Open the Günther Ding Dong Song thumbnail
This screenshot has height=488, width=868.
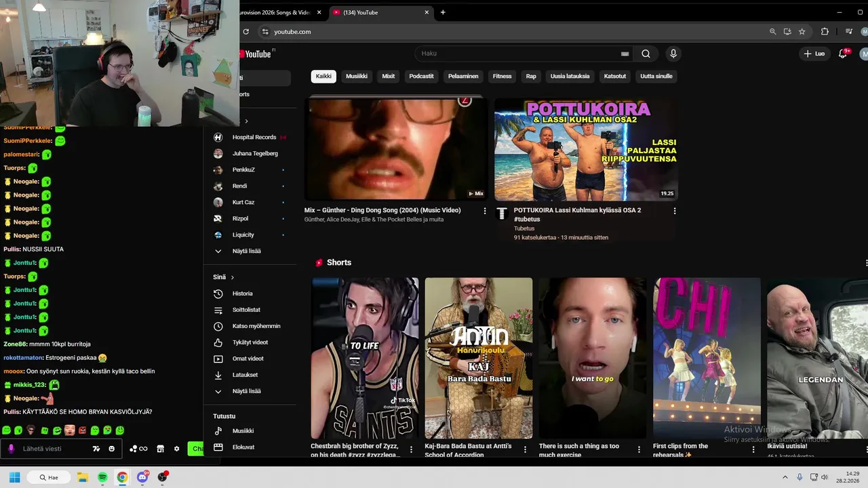click(x=396, y=149)
